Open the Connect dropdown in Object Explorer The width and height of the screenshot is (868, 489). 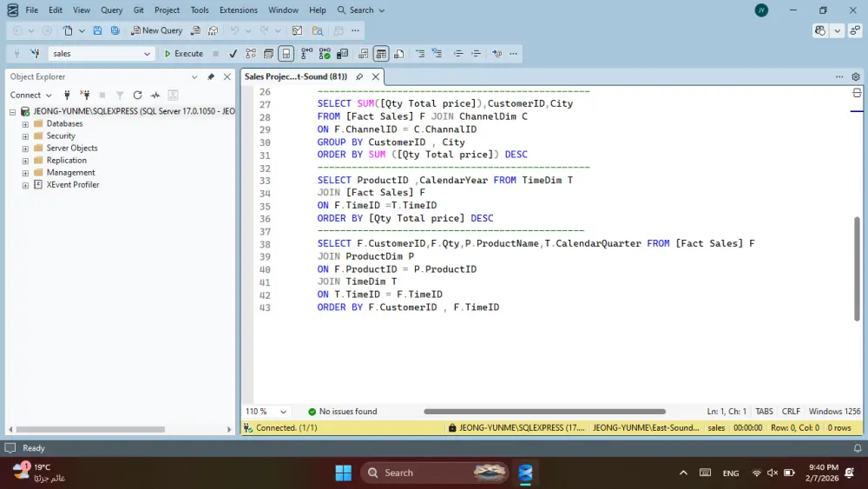[x=30, y=96]
